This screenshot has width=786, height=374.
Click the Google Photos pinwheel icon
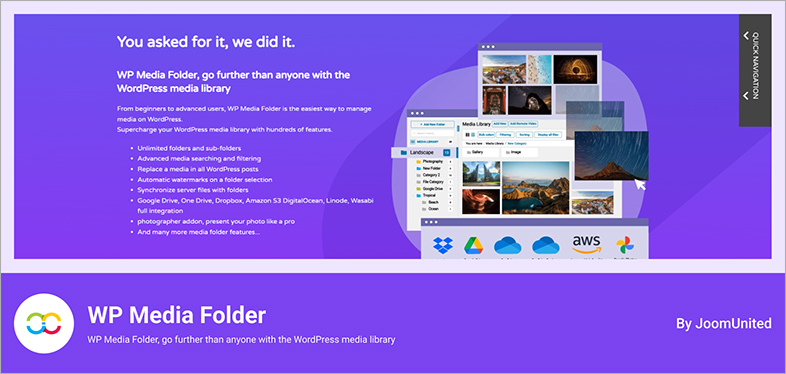click(625, 245)
